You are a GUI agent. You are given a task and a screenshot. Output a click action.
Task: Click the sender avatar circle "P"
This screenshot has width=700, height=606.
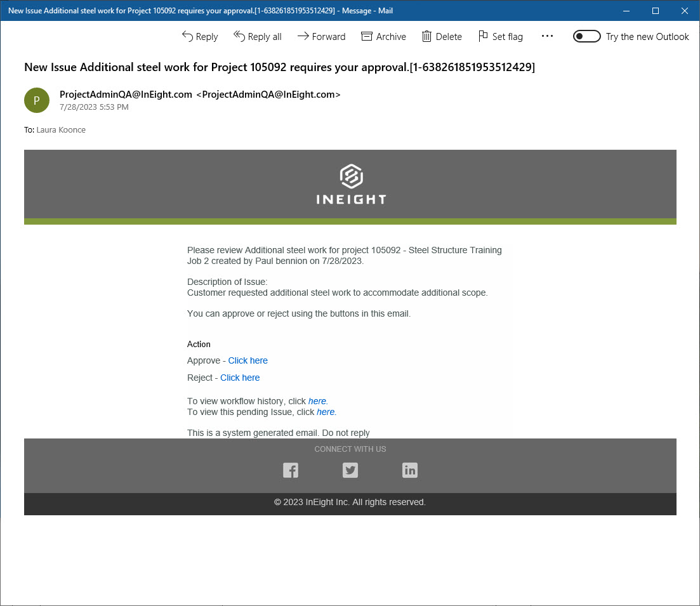[36, 100]
